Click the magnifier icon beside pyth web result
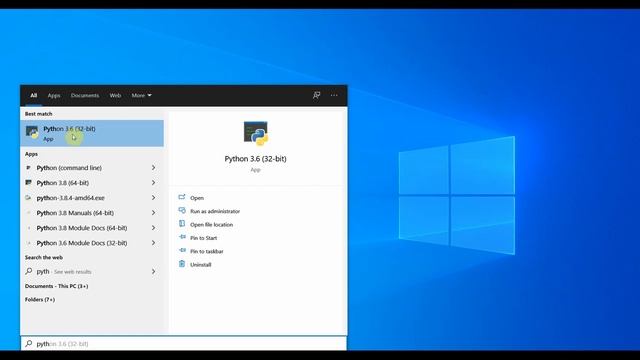640x360 pixels. (29, 271)
